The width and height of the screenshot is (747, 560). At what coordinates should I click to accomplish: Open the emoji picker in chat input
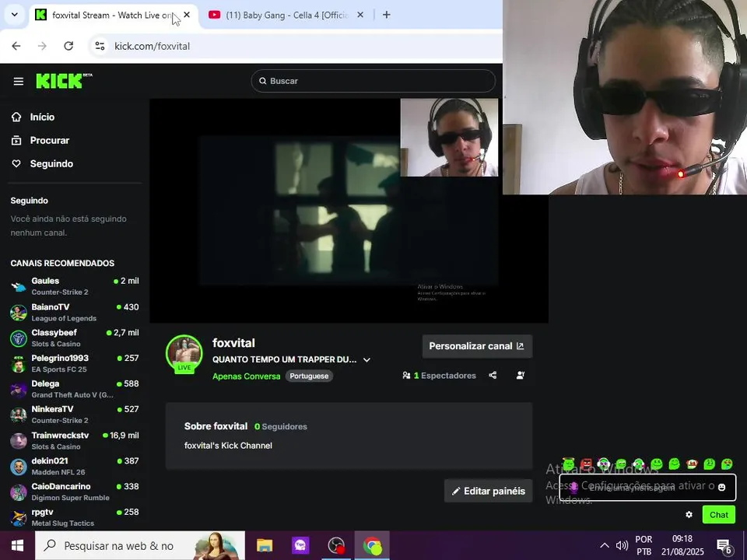pyautogui.click(x=722, y=487)
